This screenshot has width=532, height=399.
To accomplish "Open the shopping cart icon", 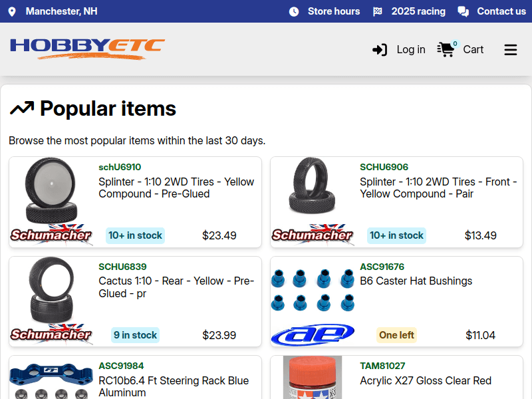I will (x=446, y=49).
